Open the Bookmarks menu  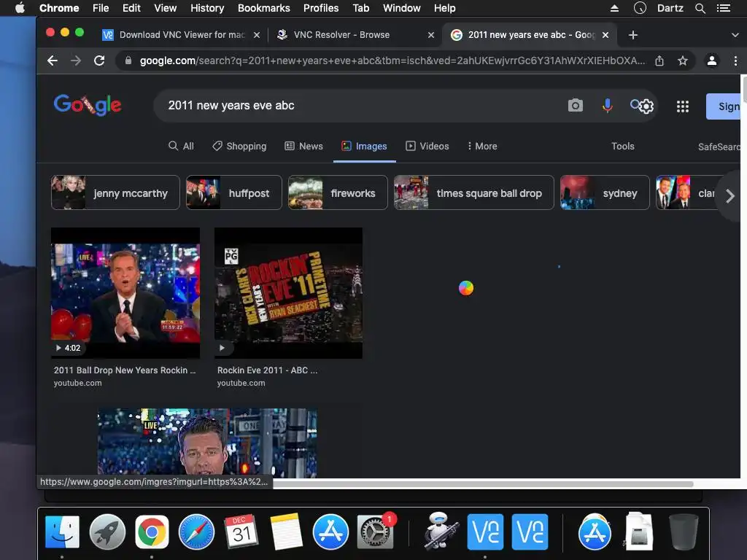[263, 8]
